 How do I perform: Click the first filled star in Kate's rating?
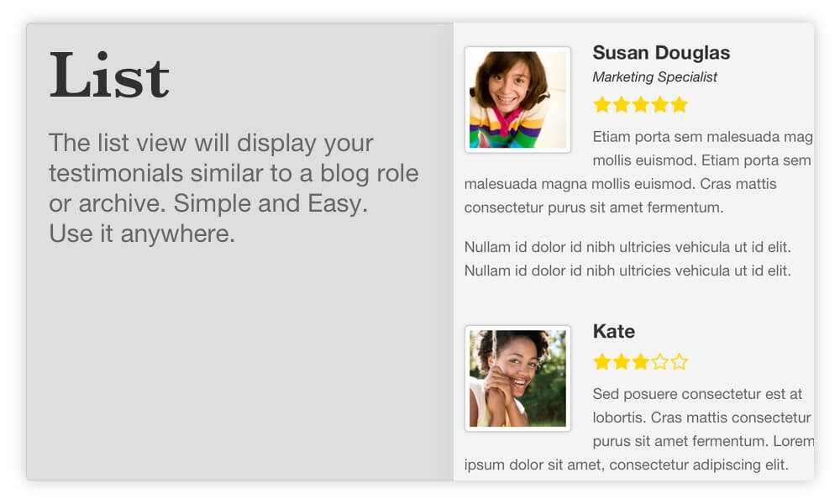(x=602, y=362)
